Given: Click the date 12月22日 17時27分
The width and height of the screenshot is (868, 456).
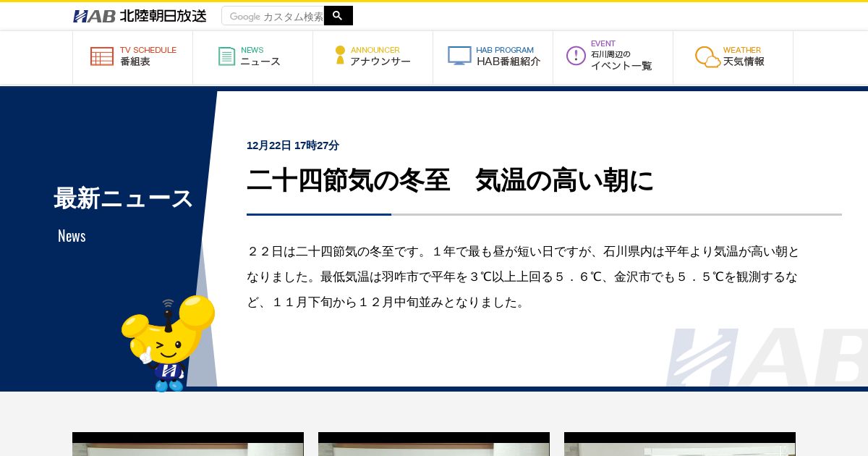Looking at the screenshot, I should 293,145.
